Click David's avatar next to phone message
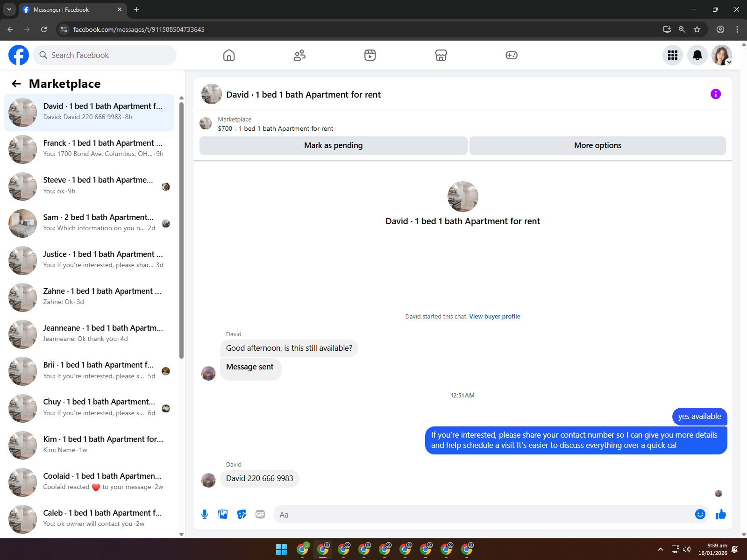This screenshot has height=560, width=747. 208,480
